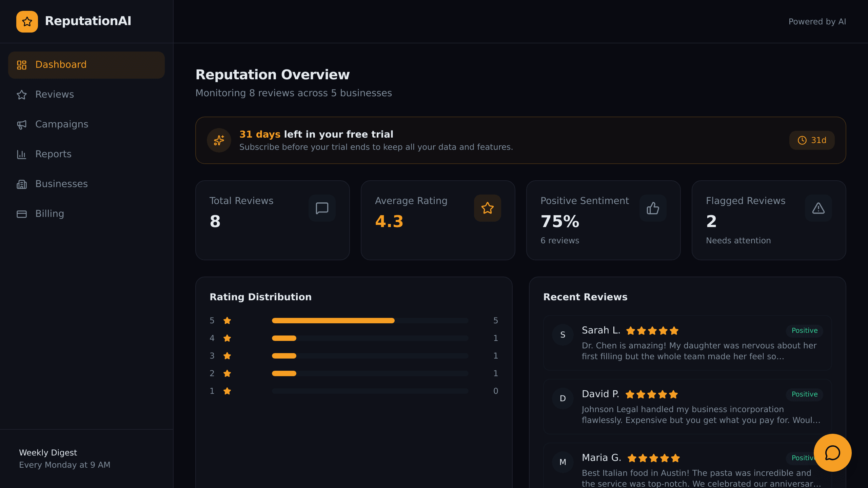Click the 5-star rating distribution bar
Screen dimensions: 868x488
click(370, 321)
